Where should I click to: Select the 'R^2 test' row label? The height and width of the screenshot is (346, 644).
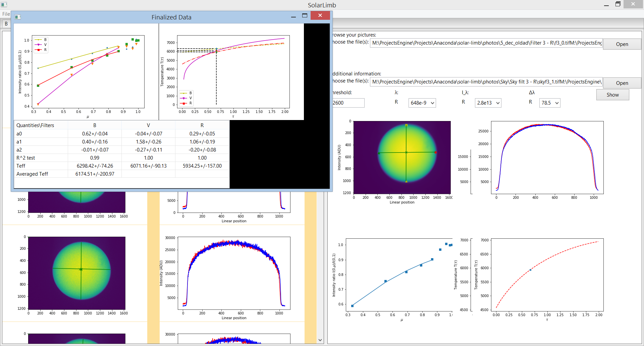point(41,158)
